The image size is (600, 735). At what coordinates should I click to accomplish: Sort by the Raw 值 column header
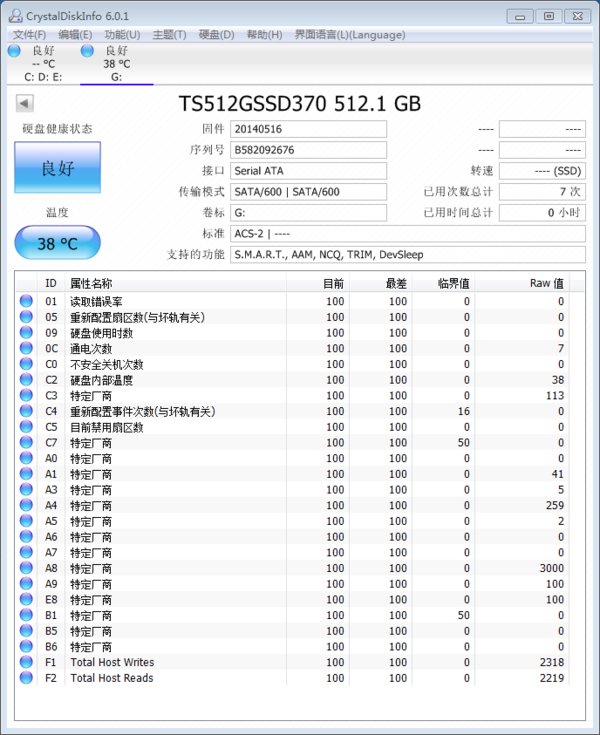coord(522,283)
